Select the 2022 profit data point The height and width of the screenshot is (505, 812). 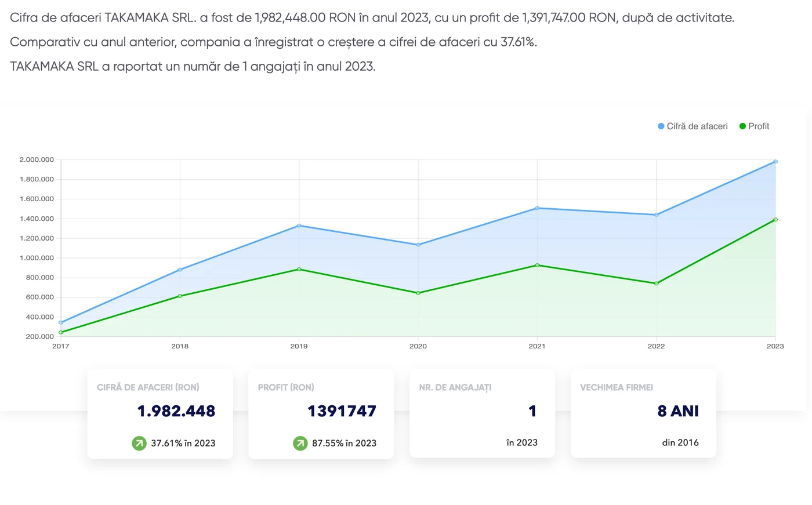[x=657, y=284]
